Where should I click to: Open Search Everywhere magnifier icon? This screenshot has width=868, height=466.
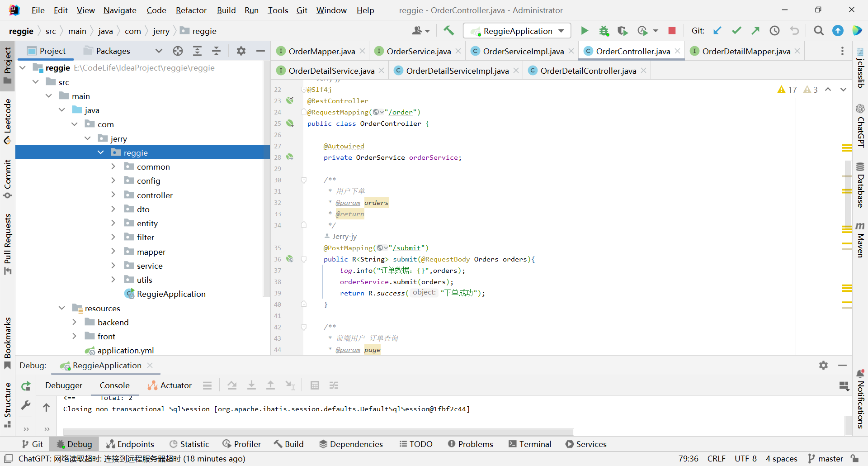coord(818,31)
